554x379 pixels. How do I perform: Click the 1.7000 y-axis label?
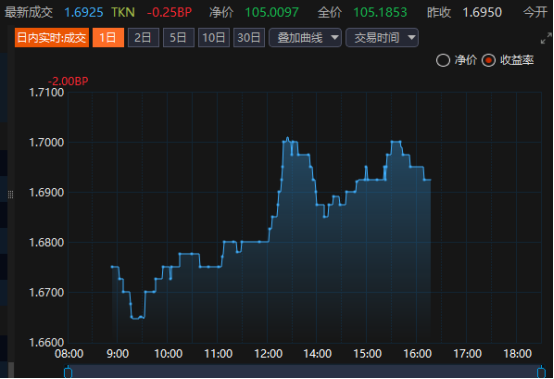coord(46,143)
